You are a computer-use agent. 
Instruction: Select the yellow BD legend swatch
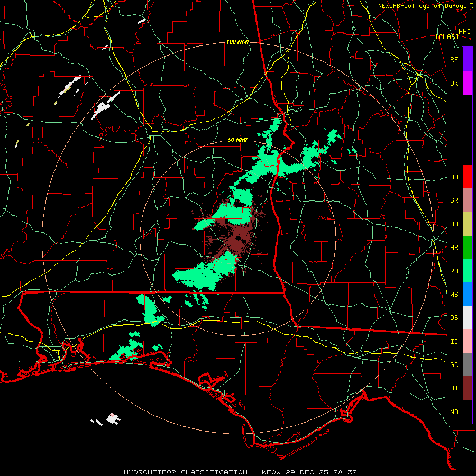[467, 224]
